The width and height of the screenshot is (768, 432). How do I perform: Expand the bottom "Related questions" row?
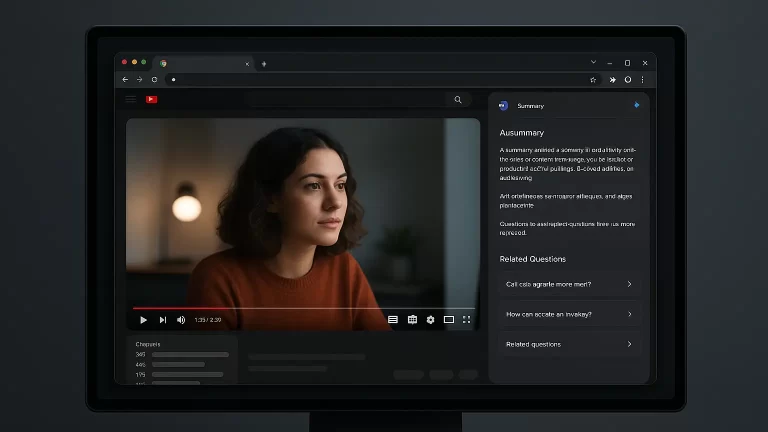pos(568,344)
